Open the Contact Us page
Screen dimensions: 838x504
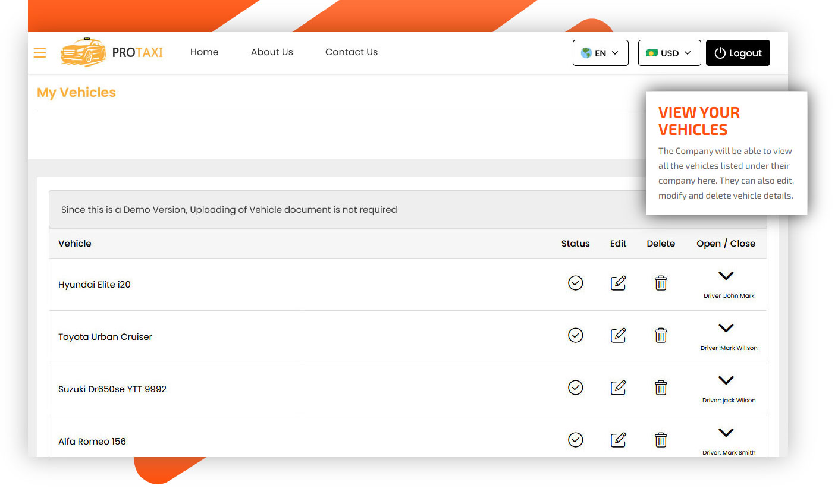coord(351,52)
